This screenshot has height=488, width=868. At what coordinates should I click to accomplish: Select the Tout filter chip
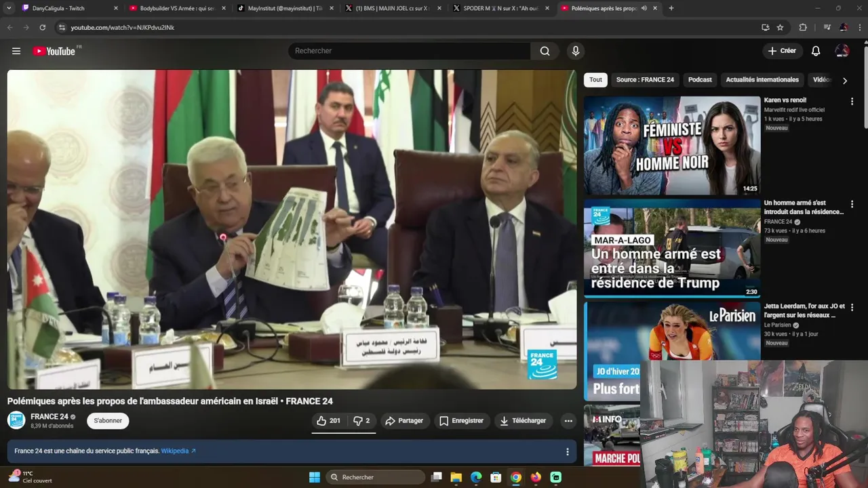[x=595, y=80]
